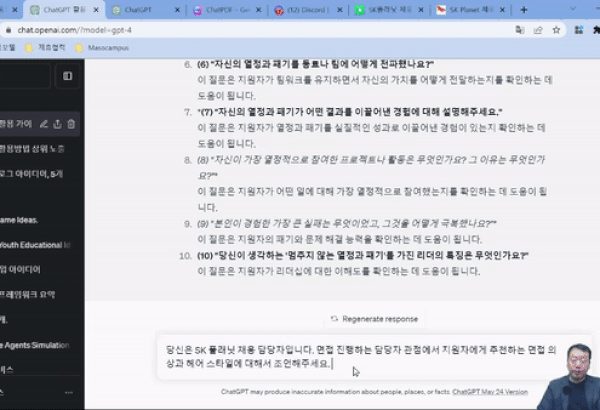Click the pencil rename icon on the selected chat
This screenshot has height=410, width=600.
(43, 124)
